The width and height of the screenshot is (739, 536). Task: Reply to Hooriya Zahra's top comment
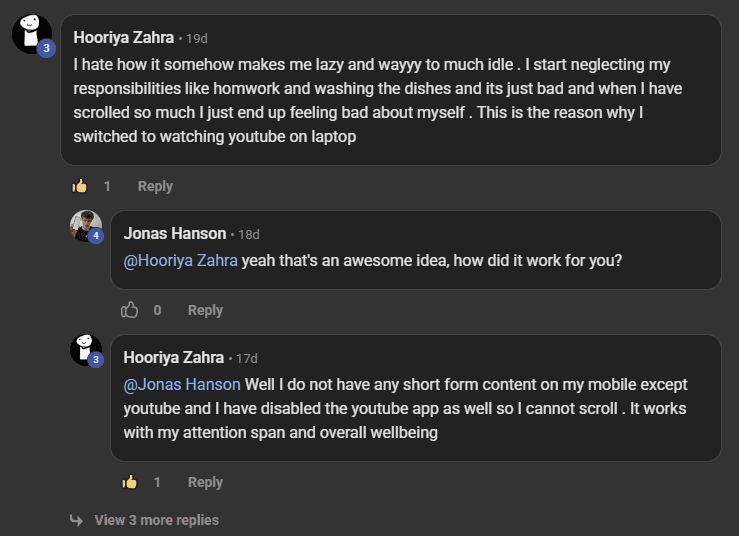[x=155, y=186]
